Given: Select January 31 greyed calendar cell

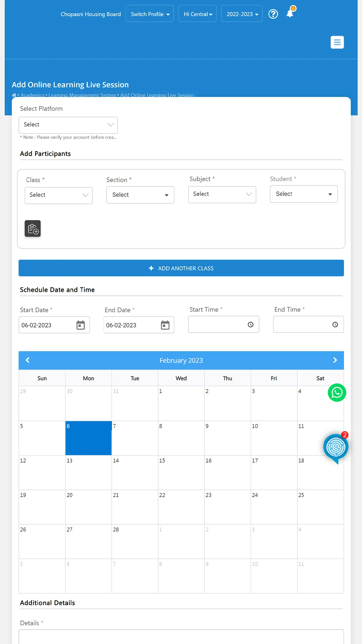Looking at the screenshot, I should coord(135,404).
